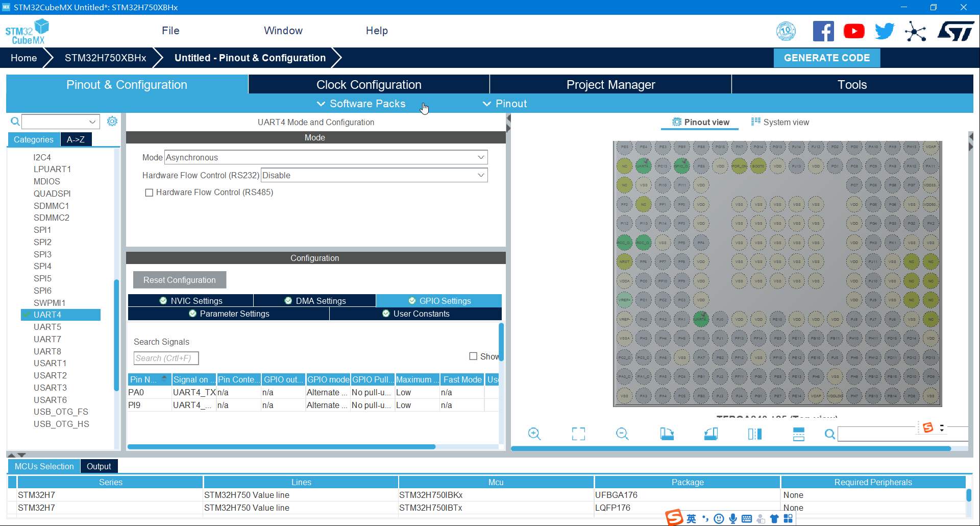Open the Help menu

(x=377, y=31)
